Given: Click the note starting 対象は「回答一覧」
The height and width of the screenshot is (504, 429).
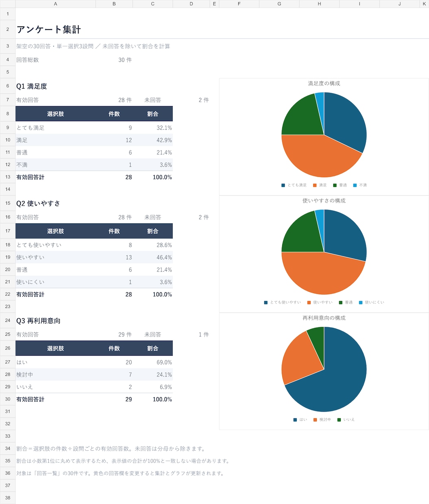Looking at the screenshot, I should (x=121, y=473).
